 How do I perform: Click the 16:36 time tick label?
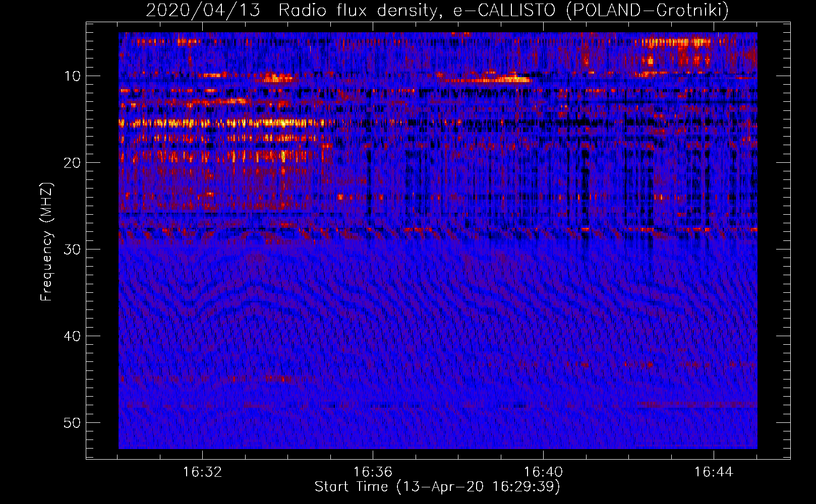(x=373, y=472)
